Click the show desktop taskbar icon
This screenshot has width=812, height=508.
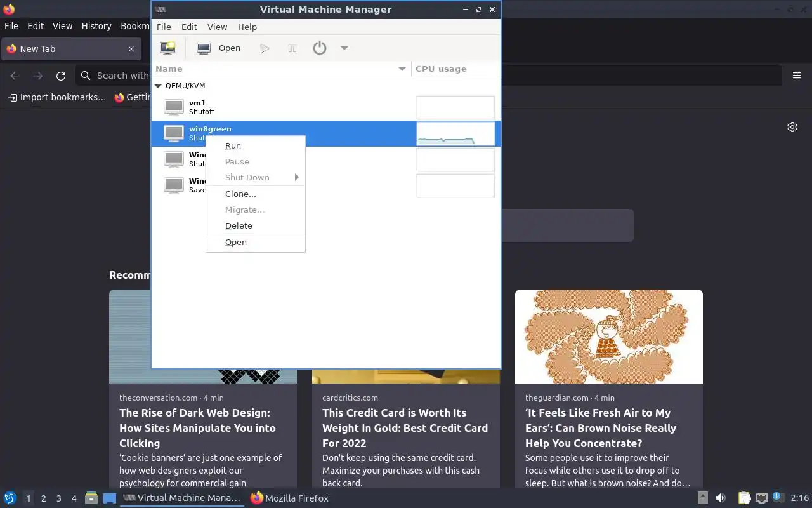110,498
